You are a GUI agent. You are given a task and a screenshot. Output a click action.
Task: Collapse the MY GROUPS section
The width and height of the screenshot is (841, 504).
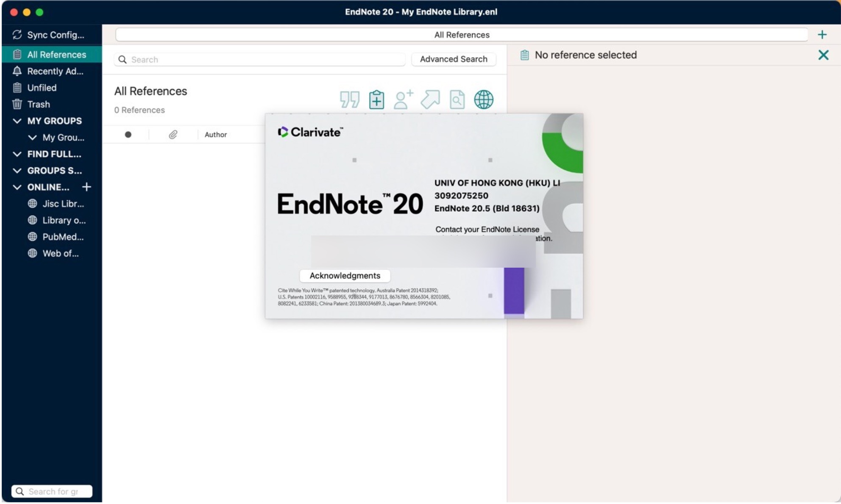coord(17,121)
